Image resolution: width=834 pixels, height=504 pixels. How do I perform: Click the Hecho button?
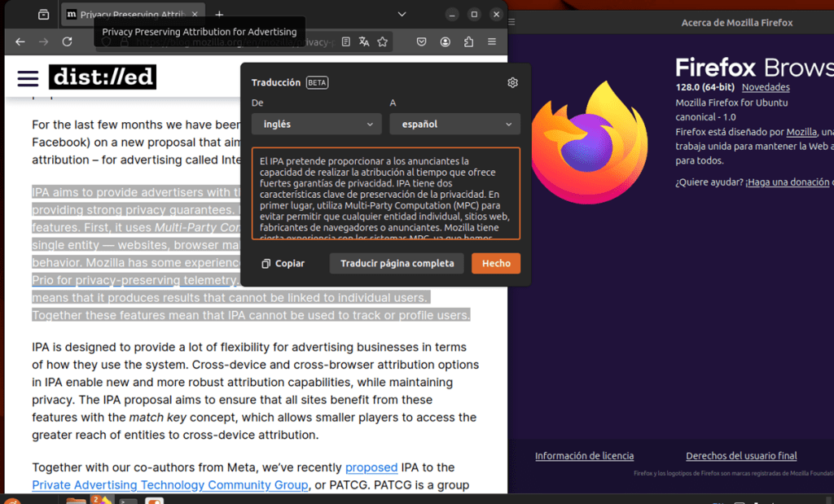[495, 263]
